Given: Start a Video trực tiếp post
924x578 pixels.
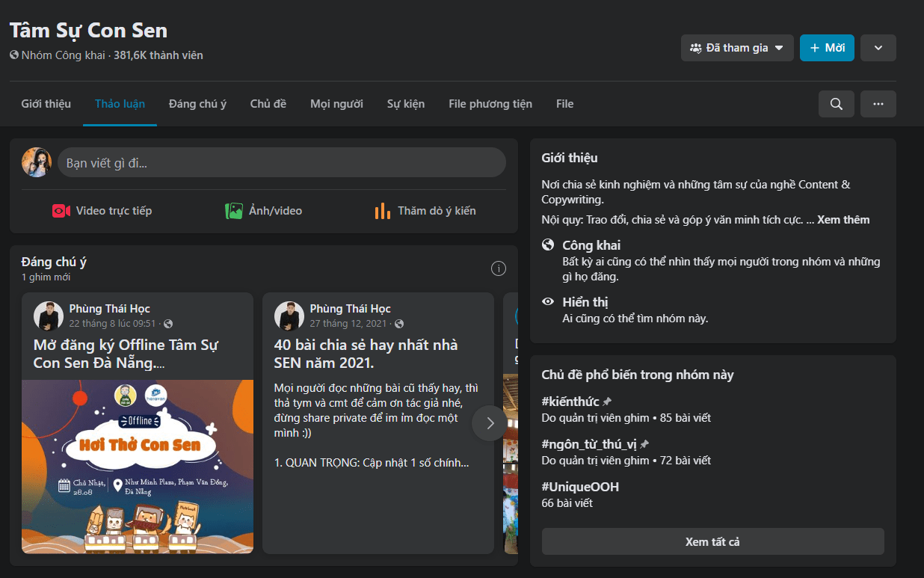Looking at the screenshot, I should click(102, 211).
